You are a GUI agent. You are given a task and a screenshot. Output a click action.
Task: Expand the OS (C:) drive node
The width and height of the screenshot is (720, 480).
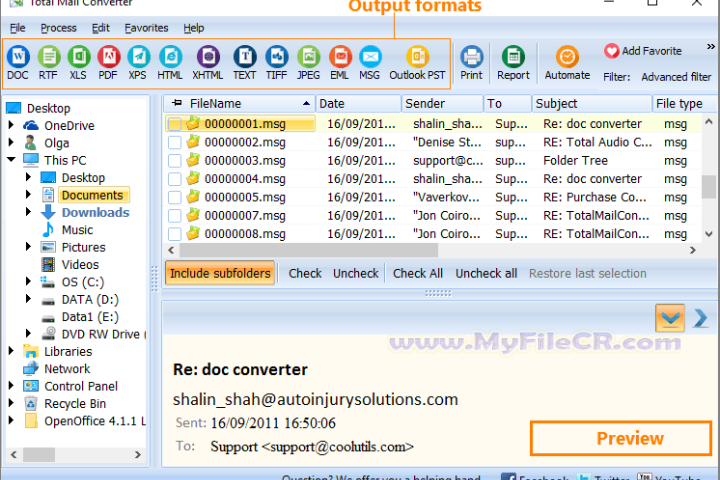(28, 281)
